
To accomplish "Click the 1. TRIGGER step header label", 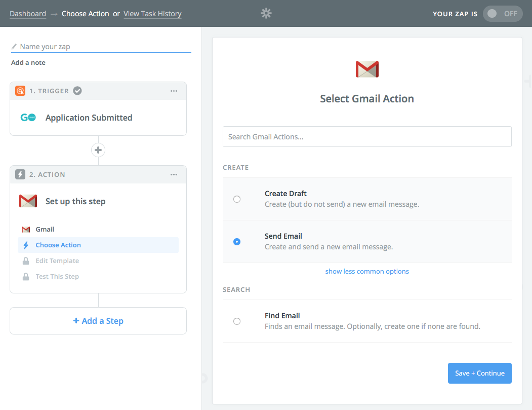I will (49, 91).
